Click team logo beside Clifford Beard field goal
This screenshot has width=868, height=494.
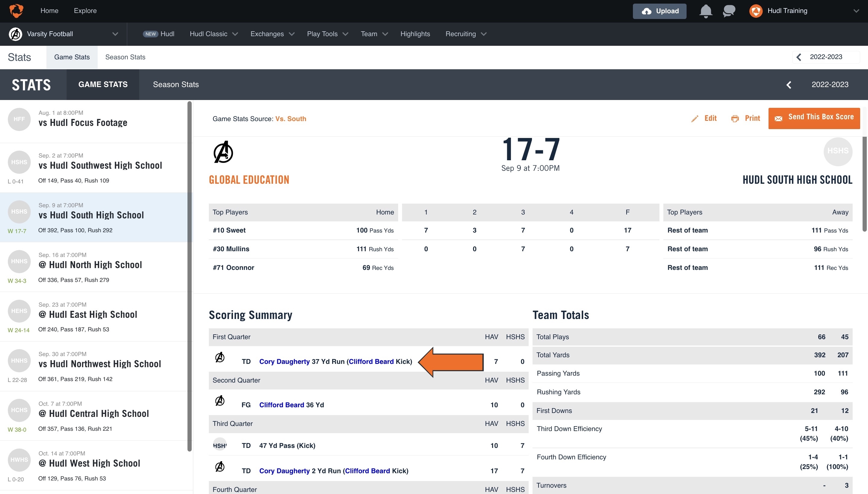(220, 401)
